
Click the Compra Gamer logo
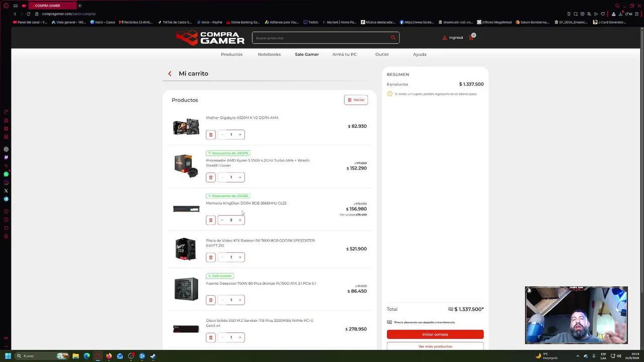(x=210, y=38)
